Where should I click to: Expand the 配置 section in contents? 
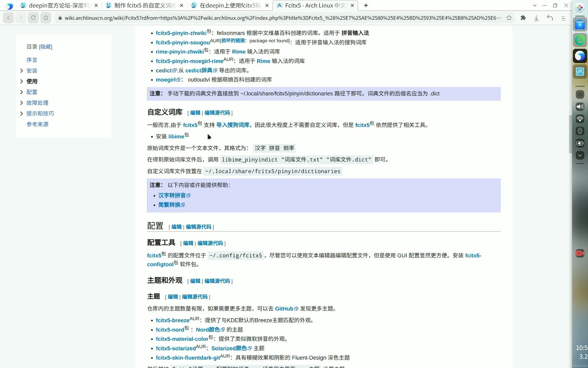coord(21,92)
